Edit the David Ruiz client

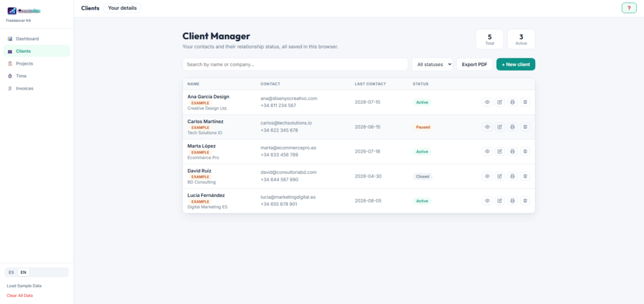pyautogui.click(x=499, y=176)
